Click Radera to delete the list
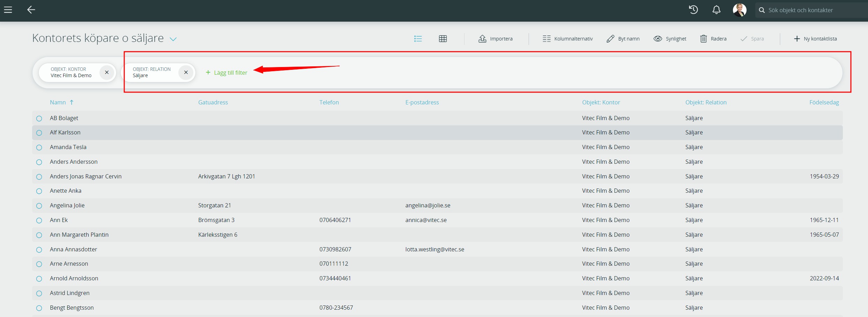868x317 pixels. click(x=713, y=39)
